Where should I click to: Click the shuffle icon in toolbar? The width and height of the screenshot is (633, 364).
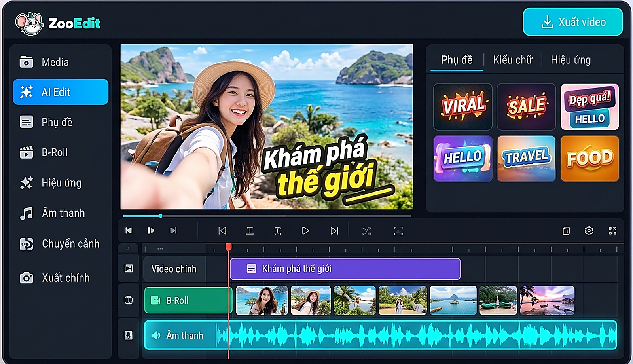(367, 231)
